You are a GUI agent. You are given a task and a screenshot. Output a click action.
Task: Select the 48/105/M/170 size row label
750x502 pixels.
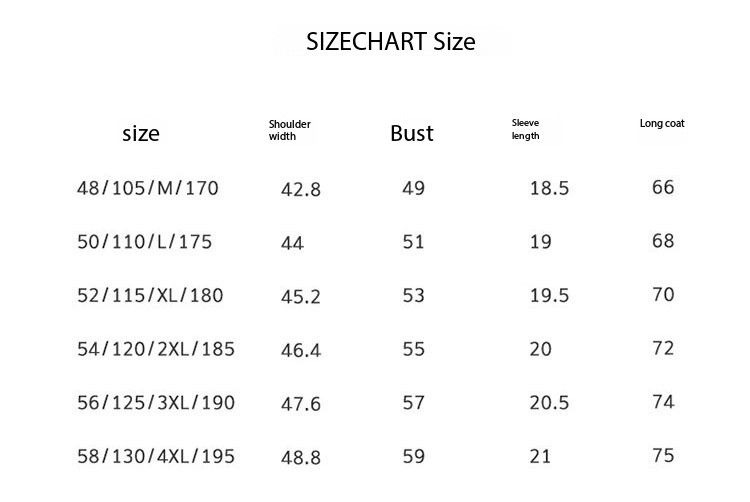click(x=147, y=188)
